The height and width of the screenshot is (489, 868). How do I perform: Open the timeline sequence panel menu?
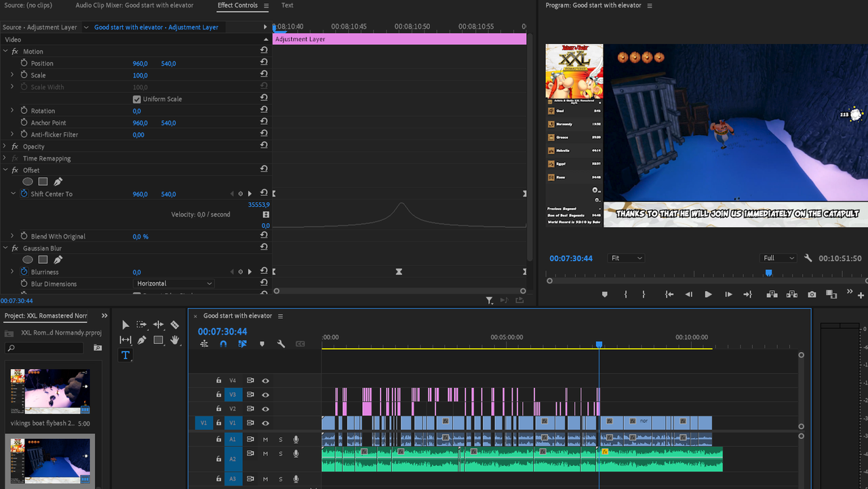pyautogui.click(x=280, y=316)
